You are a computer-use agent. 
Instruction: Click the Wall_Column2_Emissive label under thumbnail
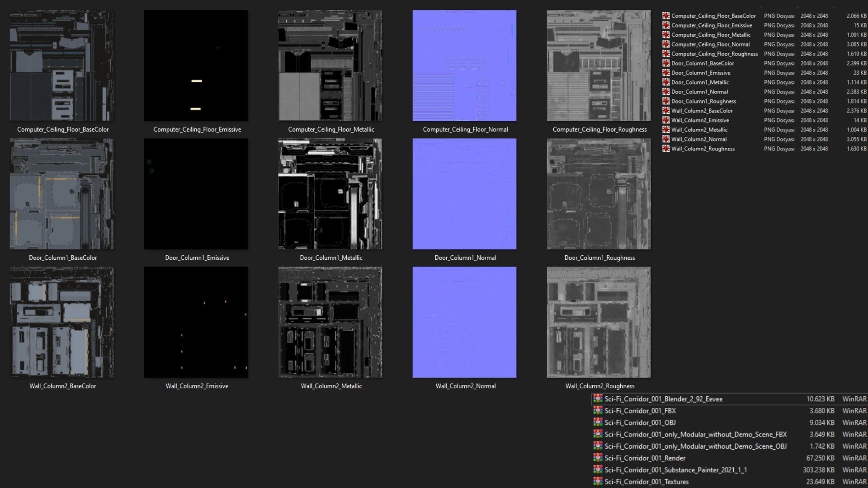pyautogui.click(x=197, y=386)
